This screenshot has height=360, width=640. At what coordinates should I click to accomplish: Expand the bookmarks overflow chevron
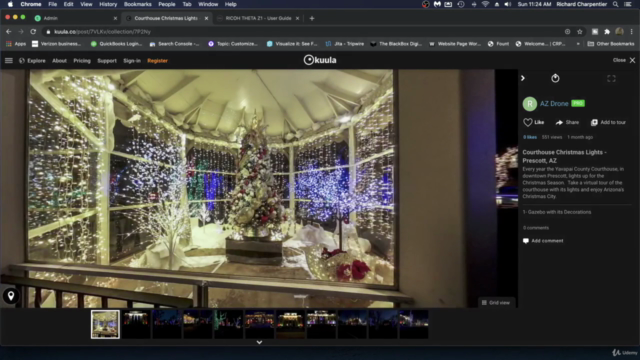pos(578,44)
